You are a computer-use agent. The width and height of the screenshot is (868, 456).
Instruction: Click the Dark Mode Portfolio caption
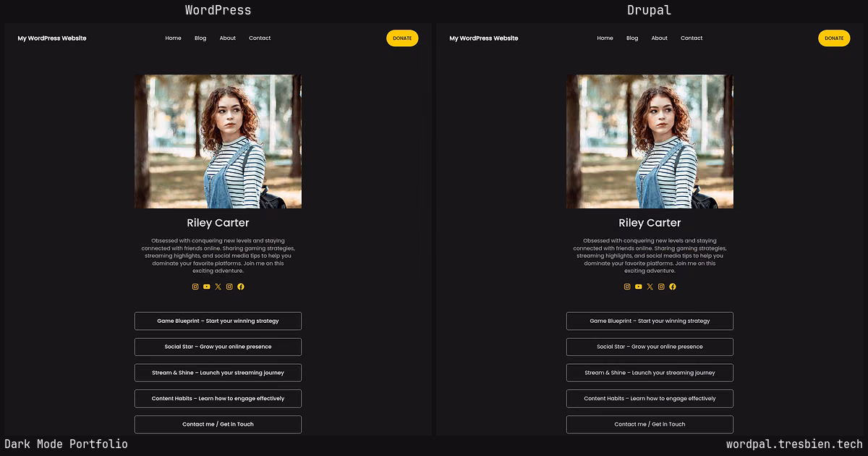point(66,444)
